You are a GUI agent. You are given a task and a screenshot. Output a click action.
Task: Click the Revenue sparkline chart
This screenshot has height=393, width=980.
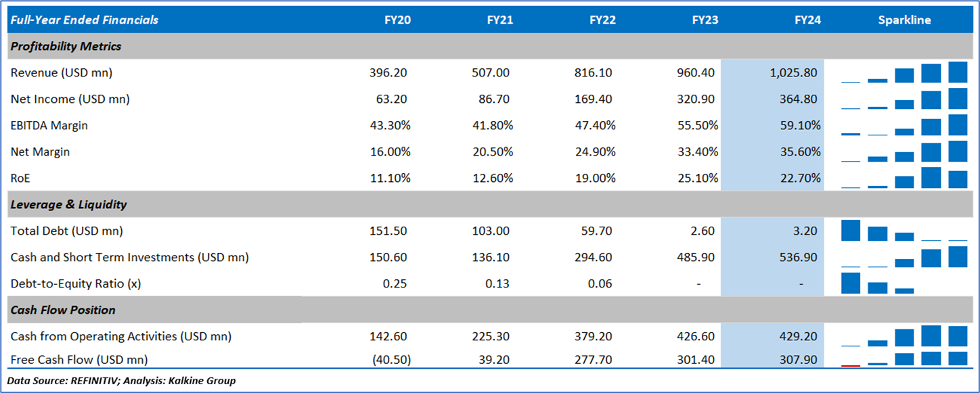pyautogui.click(x=904, y=72)
